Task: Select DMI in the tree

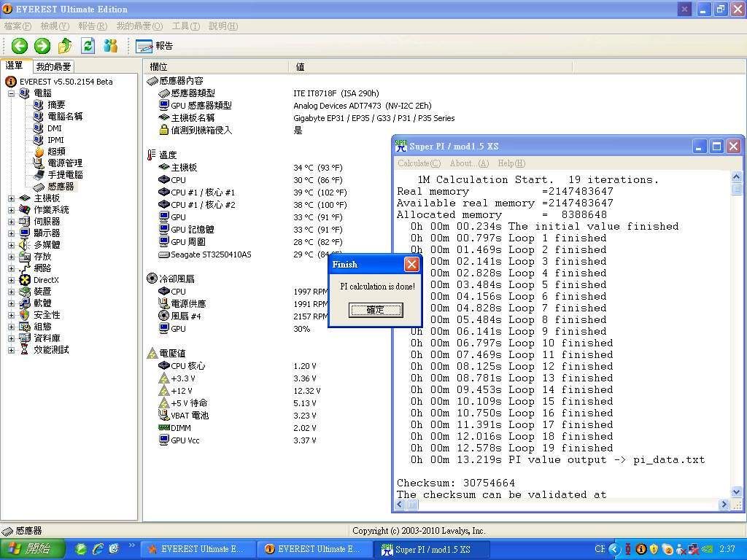Action: click(x=54, y=128)
